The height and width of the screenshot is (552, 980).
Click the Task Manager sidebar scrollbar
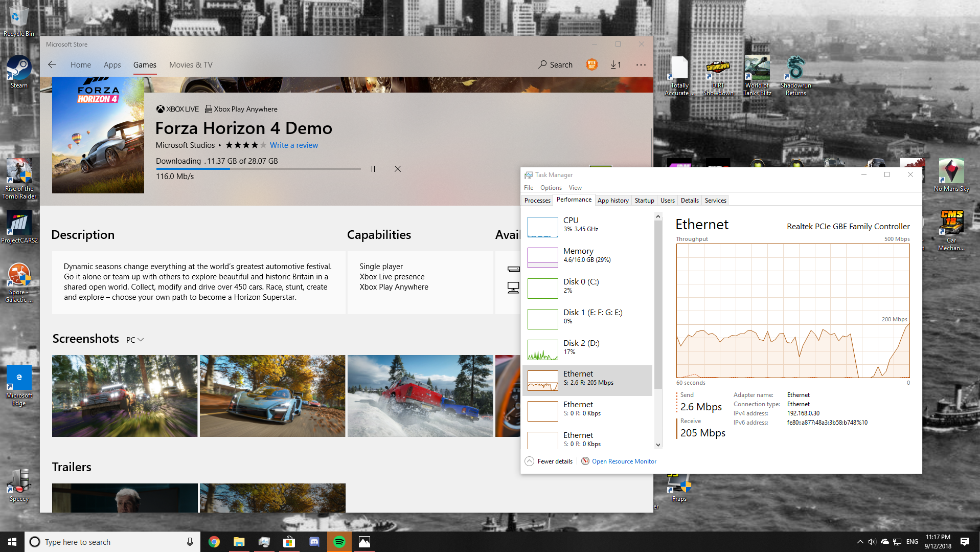tap(658, 304)
